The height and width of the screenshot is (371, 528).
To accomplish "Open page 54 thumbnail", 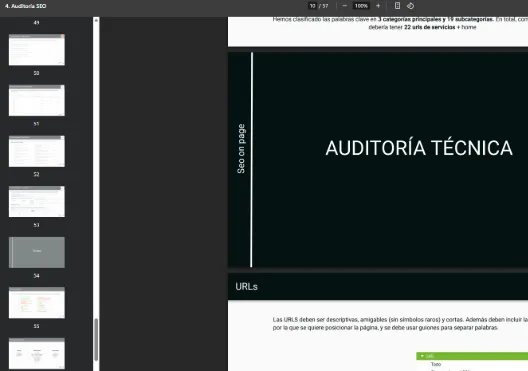I will (37, 303).
